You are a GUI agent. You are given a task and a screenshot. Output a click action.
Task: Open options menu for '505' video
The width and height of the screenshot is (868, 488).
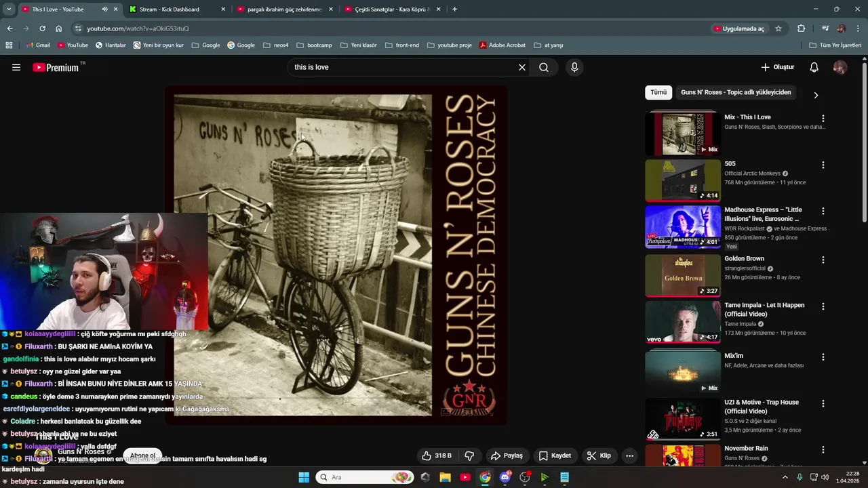(x=823, y=165)
